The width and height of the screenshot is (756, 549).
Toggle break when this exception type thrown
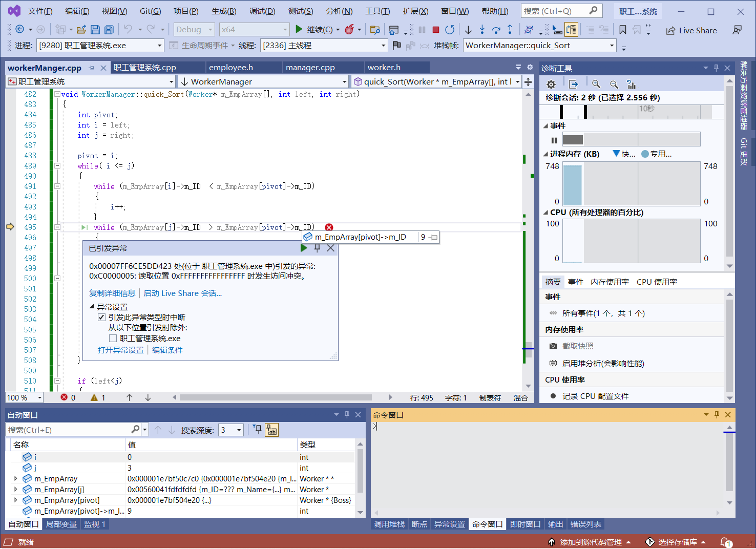coord(101,317)
